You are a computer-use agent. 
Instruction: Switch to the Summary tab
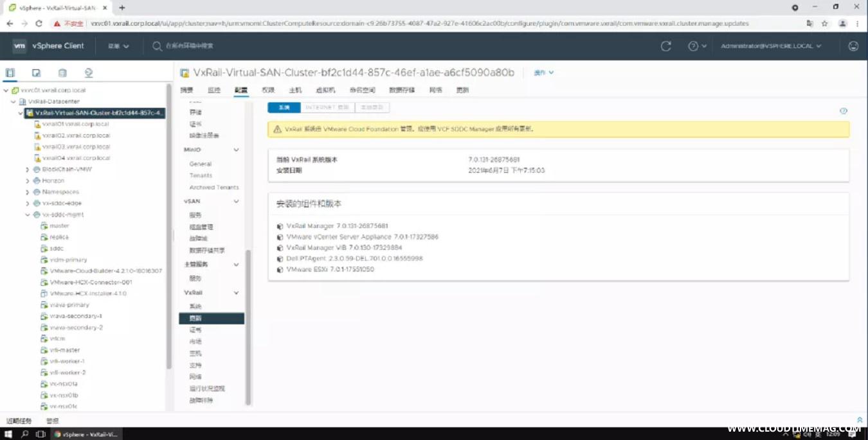click(186, 90)
